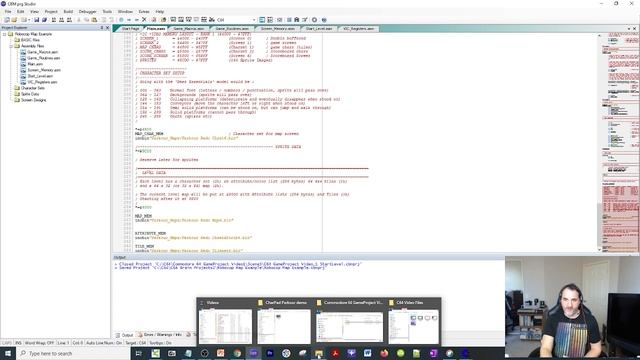Toggle Tooltips On in status bar

click(160, 343)
